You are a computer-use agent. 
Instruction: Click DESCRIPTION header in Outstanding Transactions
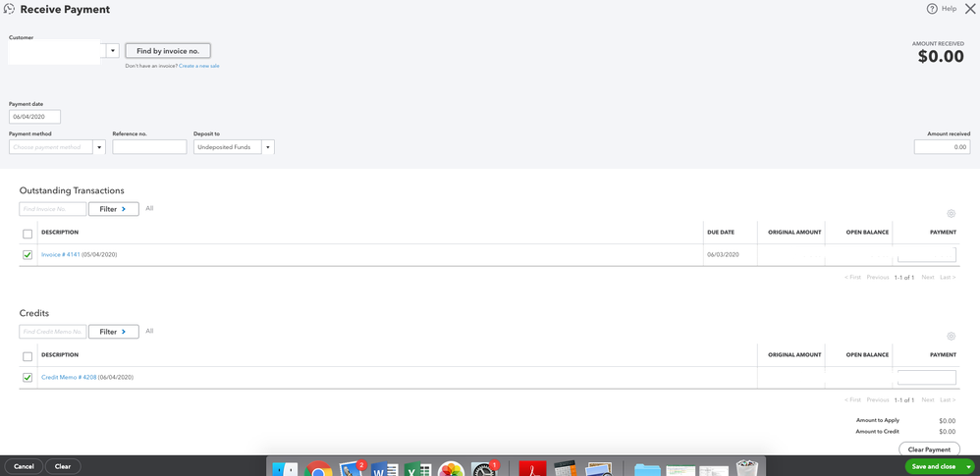60,233
